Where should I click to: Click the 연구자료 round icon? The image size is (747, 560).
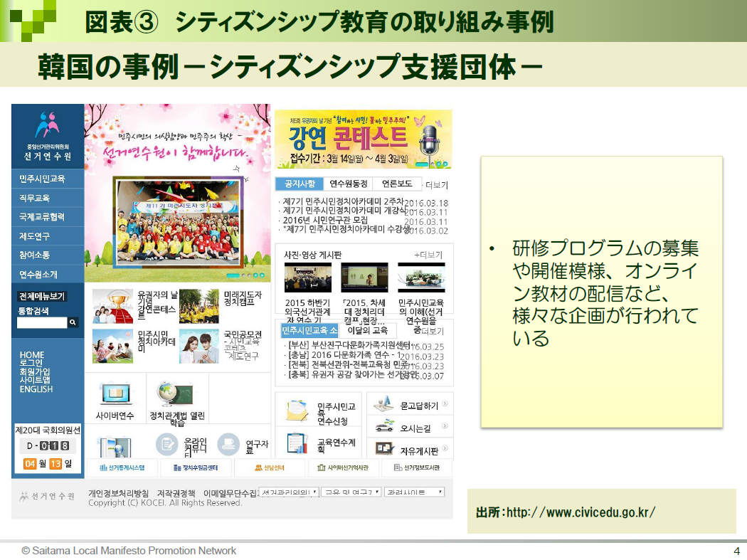click(228, 444)
